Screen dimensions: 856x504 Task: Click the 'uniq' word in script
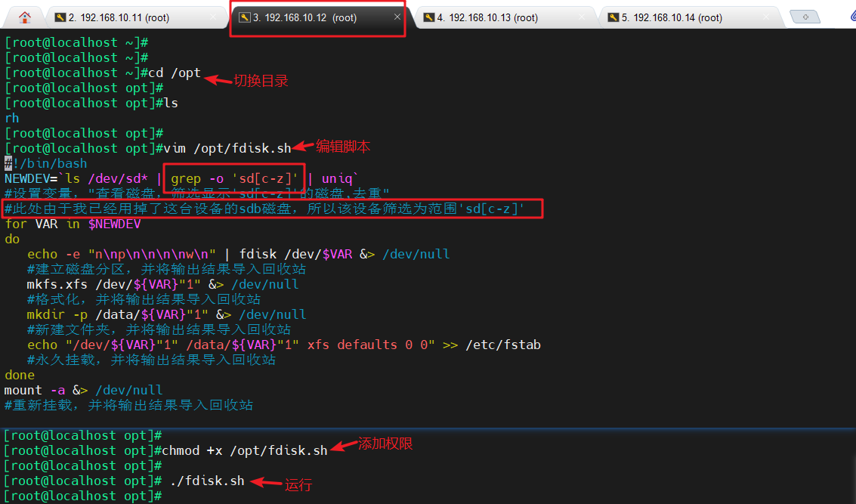[x=337, y=178]
